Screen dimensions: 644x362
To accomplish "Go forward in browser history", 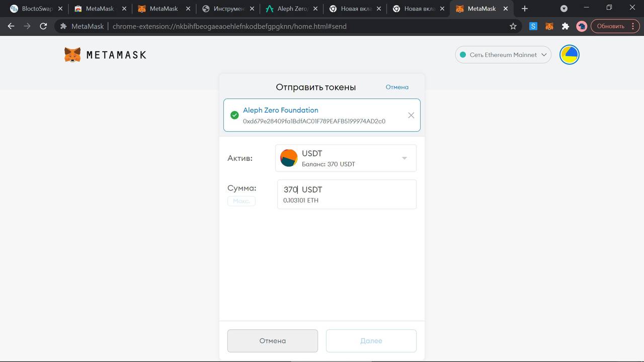I will pos(27,26).
